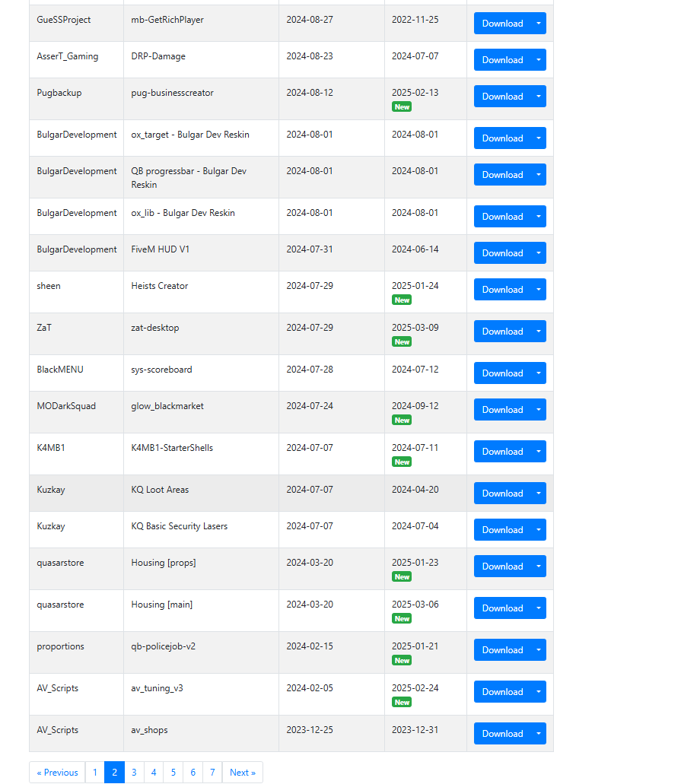Download Housing [main]
681x784 pixels.
pyautogui.click(x=502, y=608)
